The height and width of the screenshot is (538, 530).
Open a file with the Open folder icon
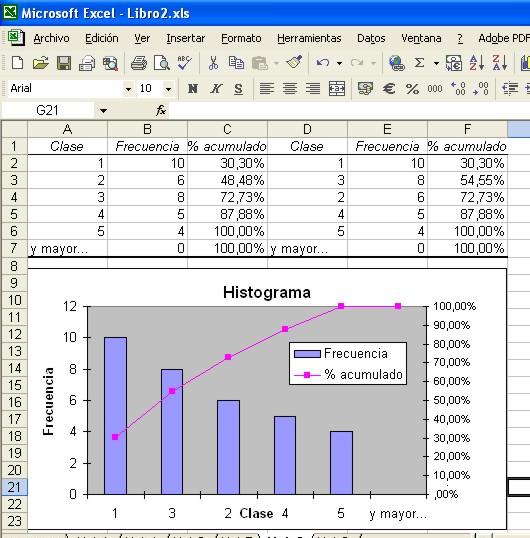coord(40,63)
